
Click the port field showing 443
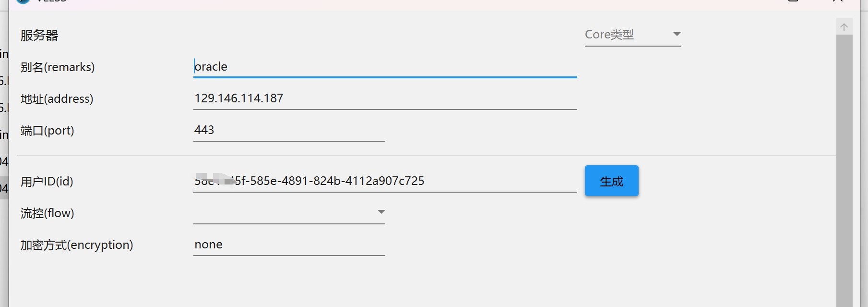[289, 130]
